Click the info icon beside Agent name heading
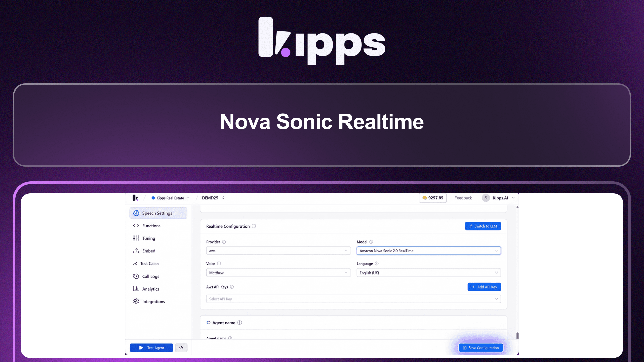The width and height of the screenshot is (644, 362). (239, 323)
